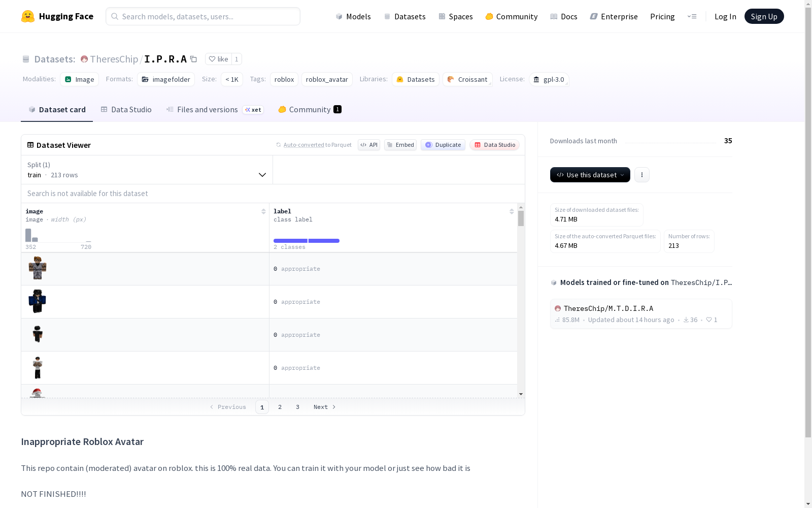Click the table scroll down arrow
Image resolution: width=812 pixels, height=508 pixels.
[x=521, y=394]
